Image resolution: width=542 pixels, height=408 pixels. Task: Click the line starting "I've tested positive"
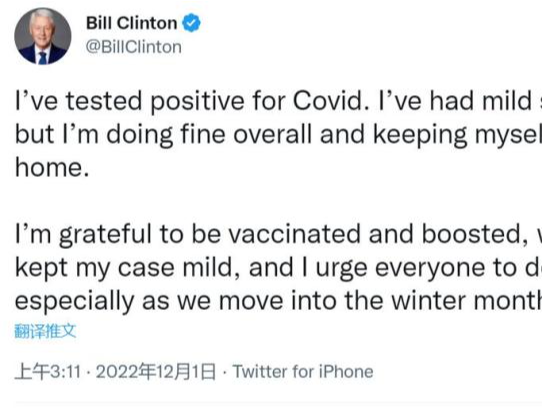(x=278, y=101)
